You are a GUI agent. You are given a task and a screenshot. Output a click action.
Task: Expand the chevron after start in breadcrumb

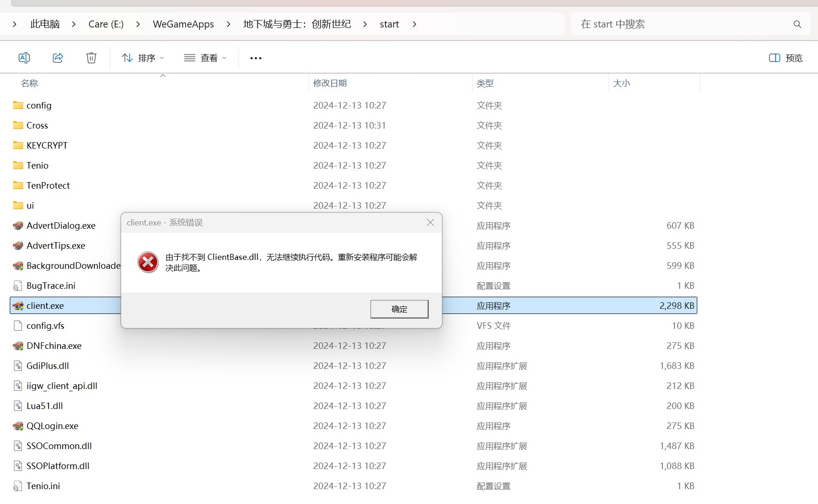[414, 24]
